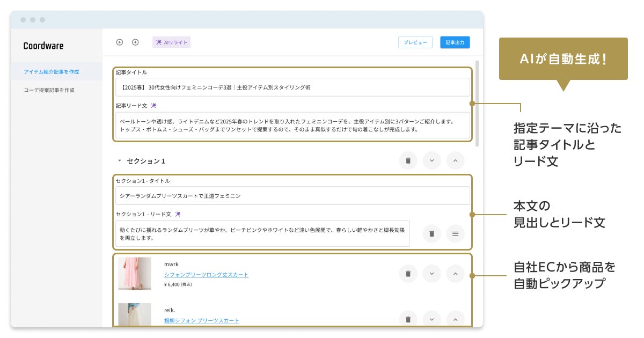644x338 pixels.
Task: Click the mwrk brand name
Action: click(171, 264)
